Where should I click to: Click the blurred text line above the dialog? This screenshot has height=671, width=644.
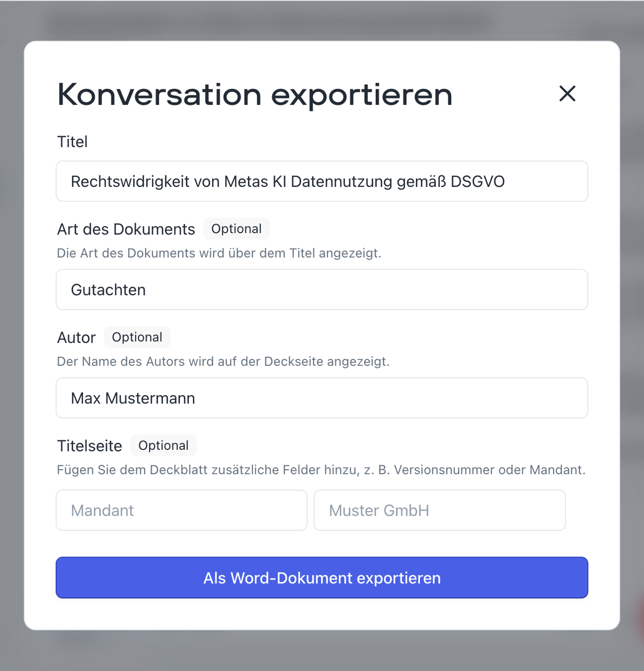pos(268,22)
